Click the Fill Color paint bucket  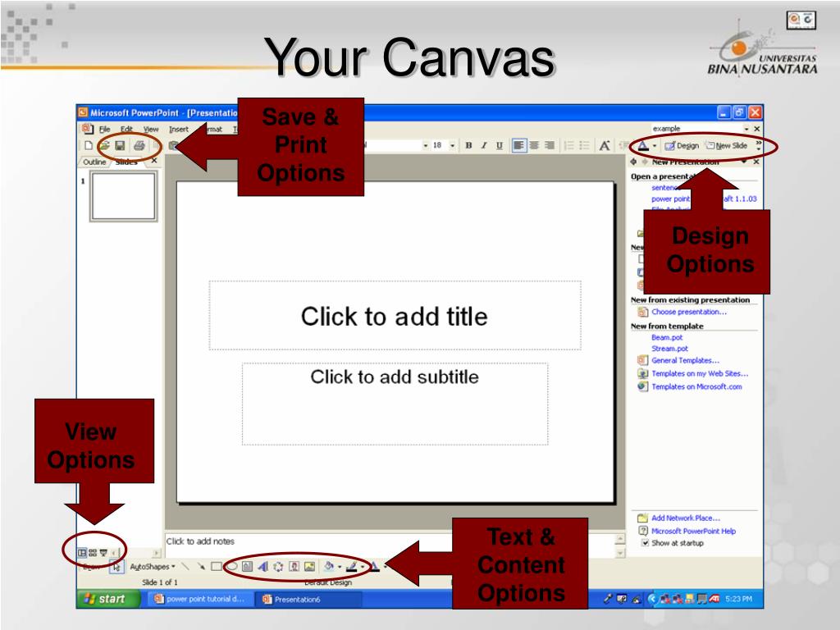(x=329, y=566)
